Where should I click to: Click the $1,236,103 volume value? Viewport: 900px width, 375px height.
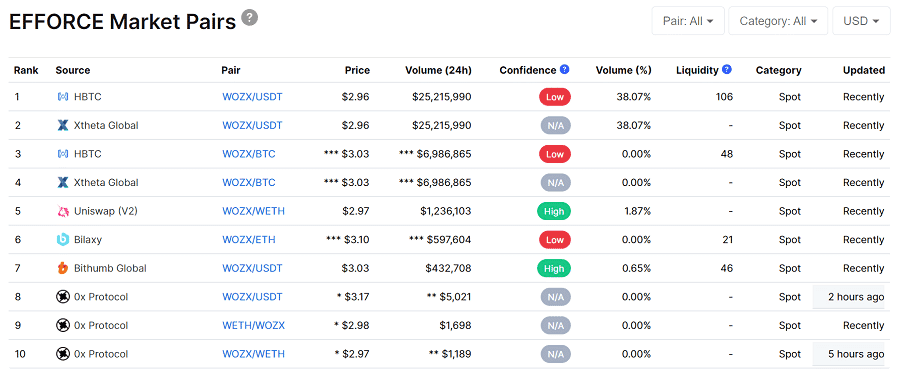445,211
